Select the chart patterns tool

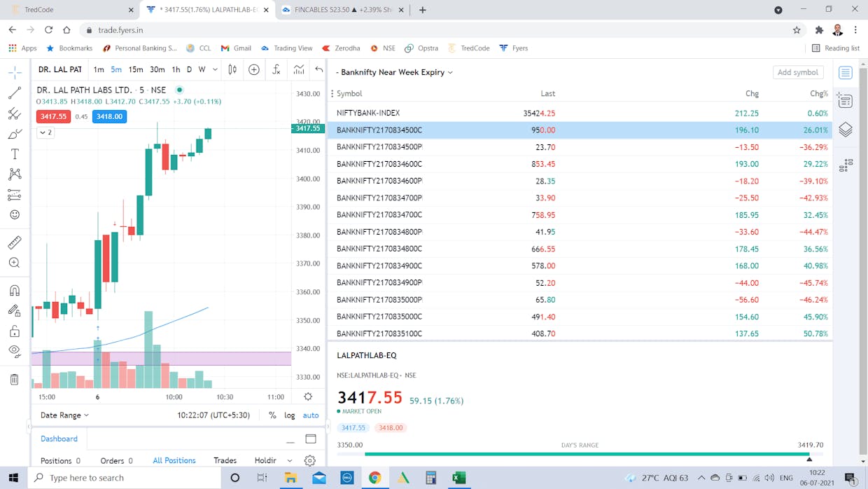tap(15, 174)
